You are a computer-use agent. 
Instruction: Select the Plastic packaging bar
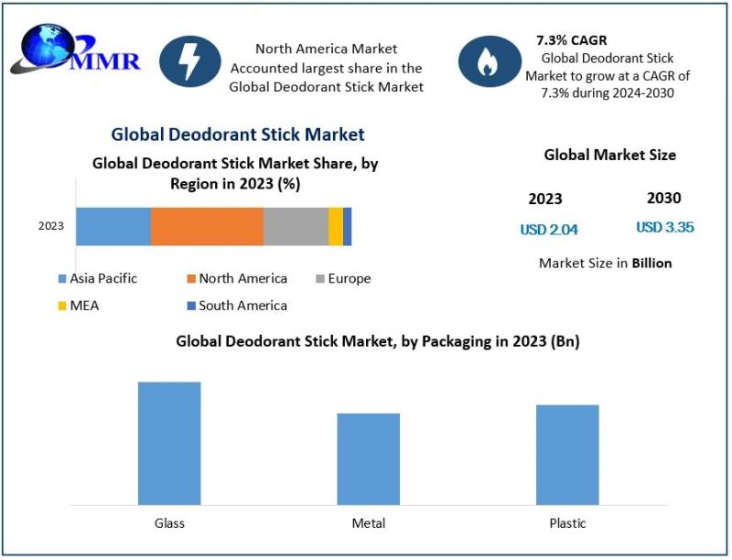(567, 454)
